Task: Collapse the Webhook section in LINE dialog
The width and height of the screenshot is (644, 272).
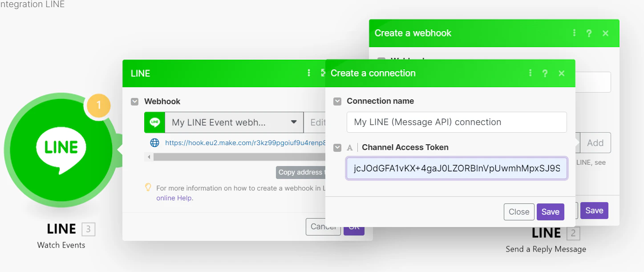Action: click(x=134, y=101)
